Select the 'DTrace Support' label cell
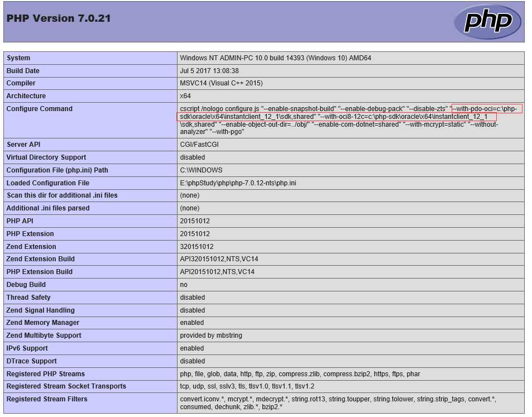The image size is (532, 417). 90,361
